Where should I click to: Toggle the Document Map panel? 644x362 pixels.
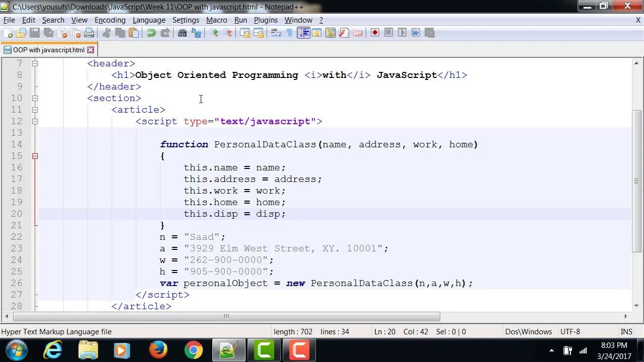coord(331,33)
